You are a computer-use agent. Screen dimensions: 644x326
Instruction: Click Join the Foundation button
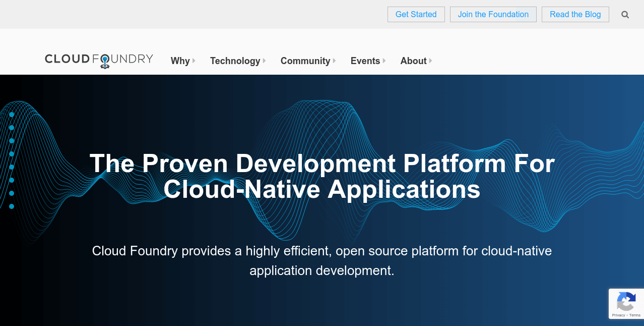493,14
